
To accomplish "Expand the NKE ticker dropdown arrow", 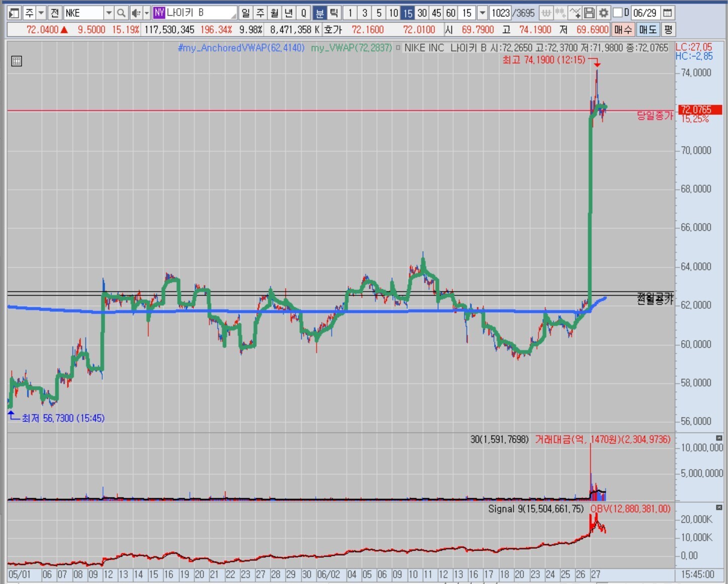I will point(109,13).
